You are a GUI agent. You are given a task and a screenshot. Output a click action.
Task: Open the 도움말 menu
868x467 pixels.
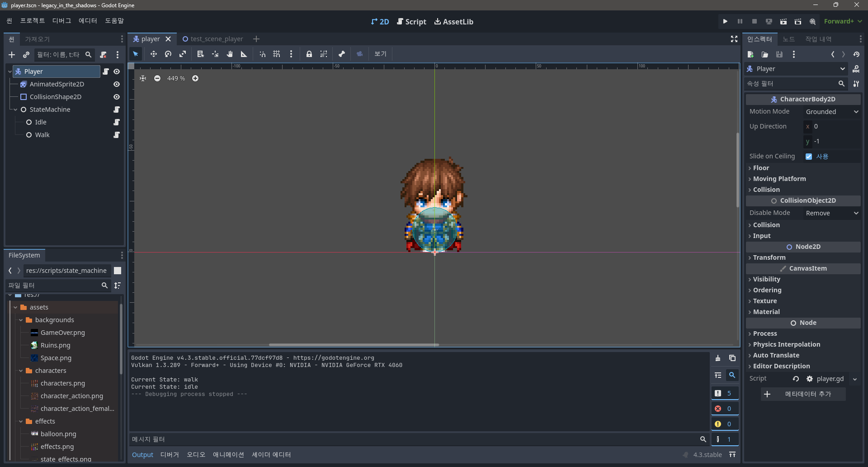click(114, 21)
